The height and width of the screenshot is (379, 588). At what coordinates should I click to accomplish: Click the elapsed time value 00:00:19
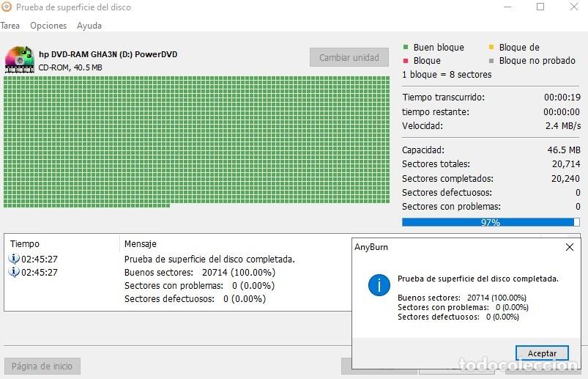562,97
